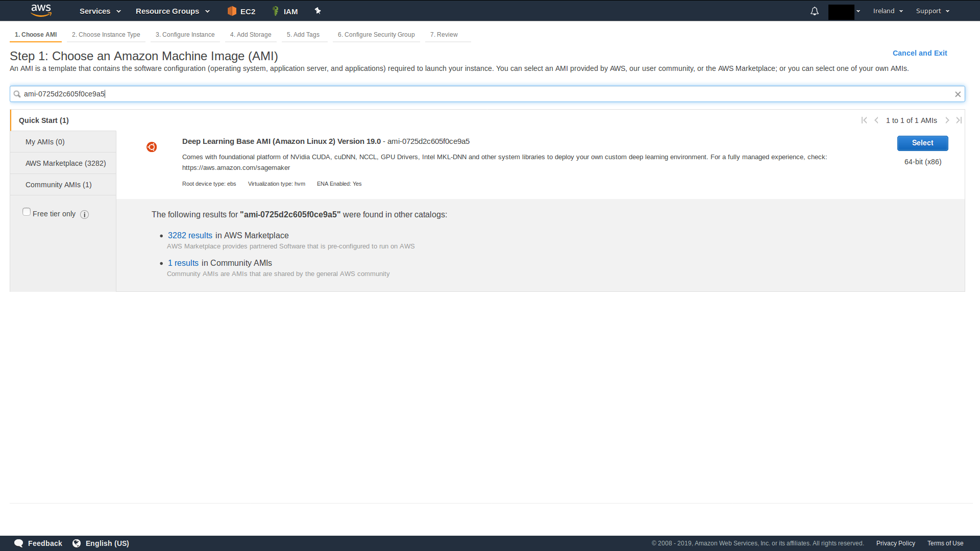This screenshot has height=551, width=980.
Task: Click the Notifications bell icon
Action: [x=813, y=11]
